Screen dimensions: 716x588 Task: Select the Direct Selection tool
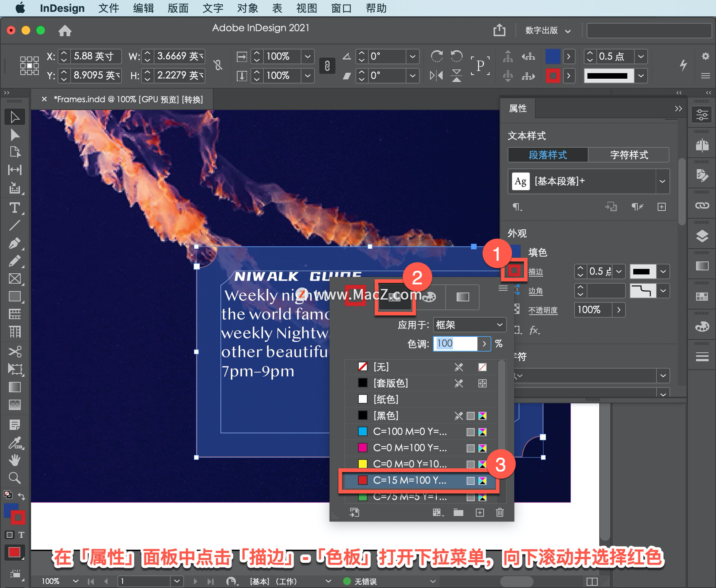pos(15,135)
